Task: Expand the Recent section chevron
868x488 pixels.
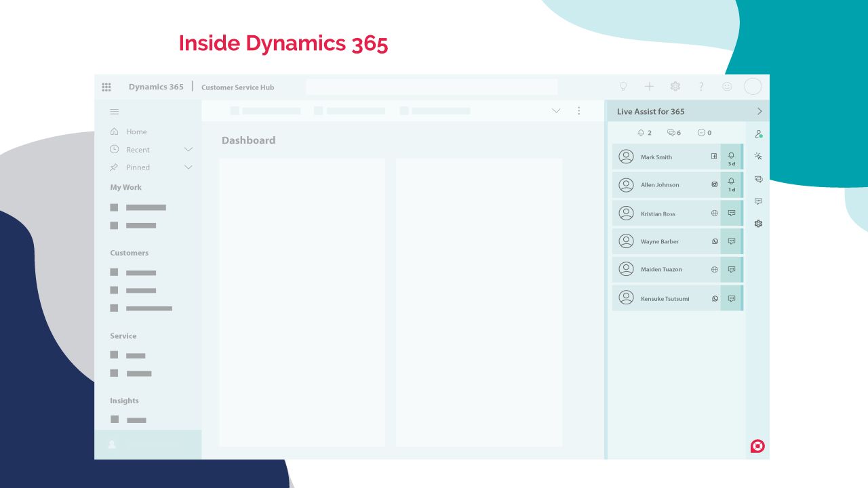Action: point(189,150)
